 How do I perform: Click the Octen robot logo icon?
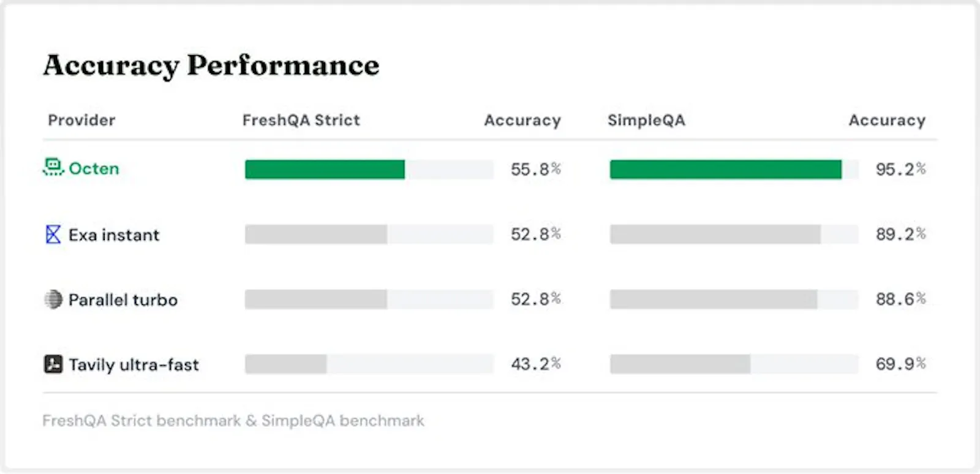53,167
